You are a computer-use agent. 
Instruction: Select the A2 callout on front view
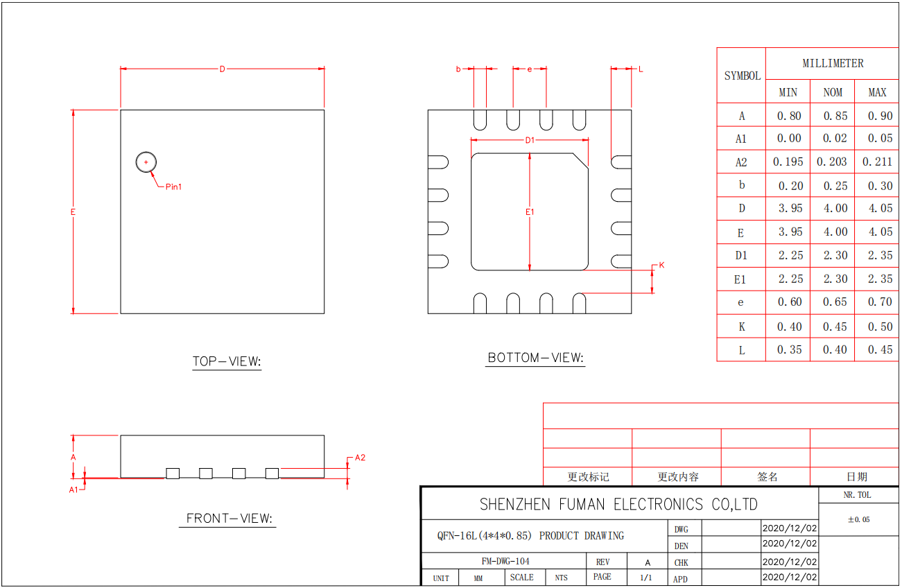(x=358, y=457)
